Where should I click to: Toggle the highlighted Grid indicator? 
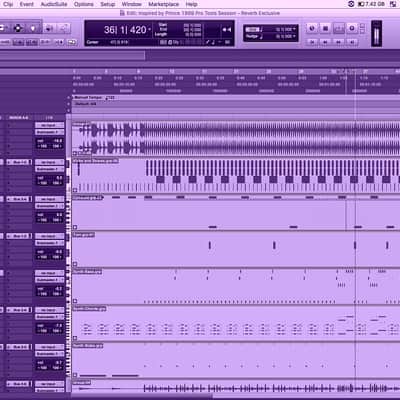click(252, 30)
